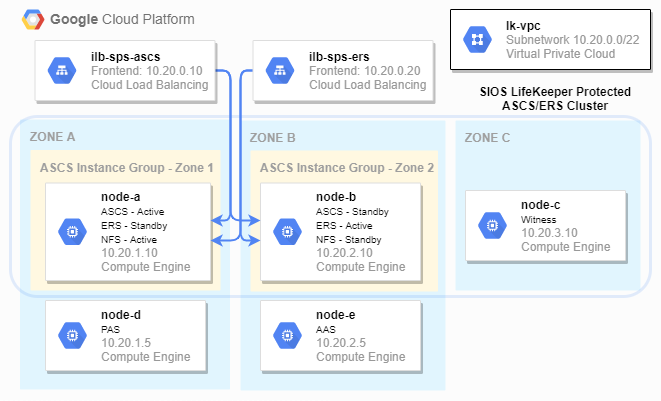
Task: Select the ilb-sps-ascs load balancer icon
Action: [64, 71]
